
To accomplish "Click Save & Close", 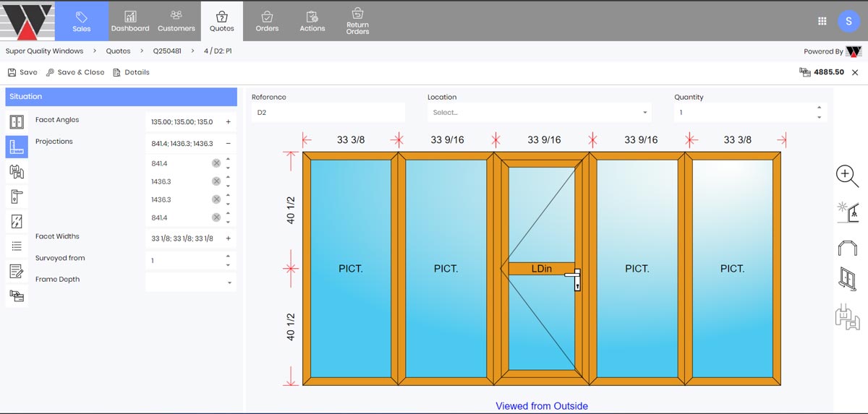I will (x=75, y=72).
